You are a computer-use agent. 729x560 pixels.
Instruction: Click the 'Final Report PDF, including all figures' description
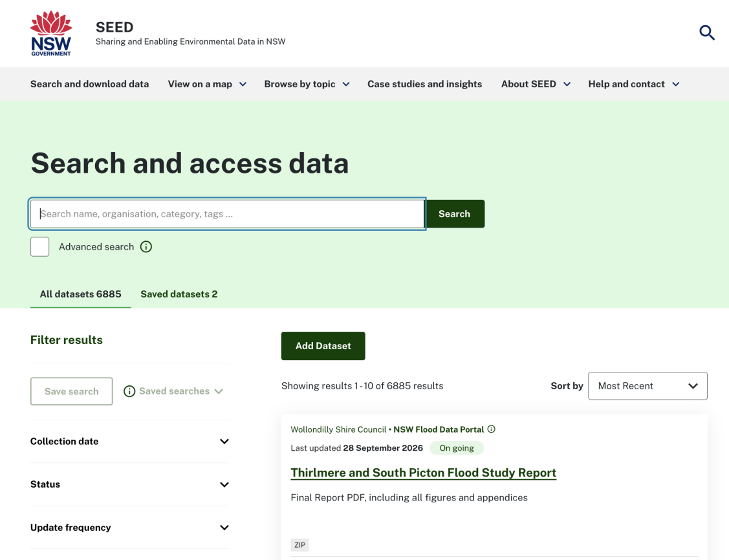point(409,498)
